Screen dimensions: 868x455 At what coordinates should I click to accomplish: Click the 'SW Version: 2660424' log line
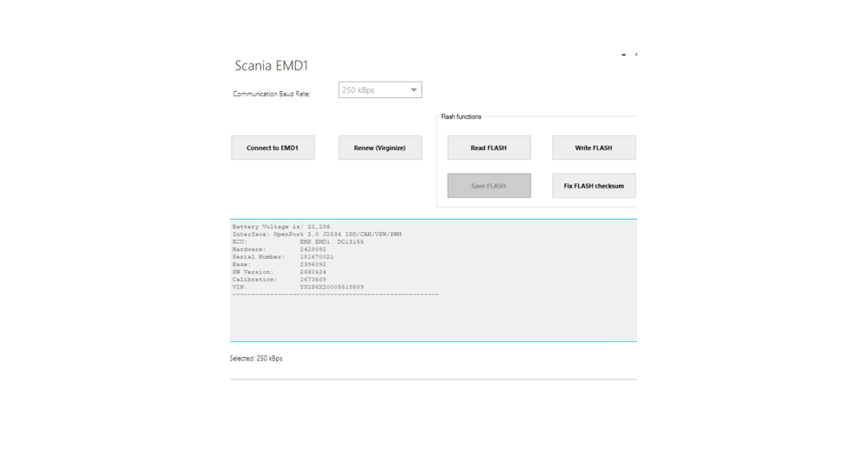click(279, 272)
